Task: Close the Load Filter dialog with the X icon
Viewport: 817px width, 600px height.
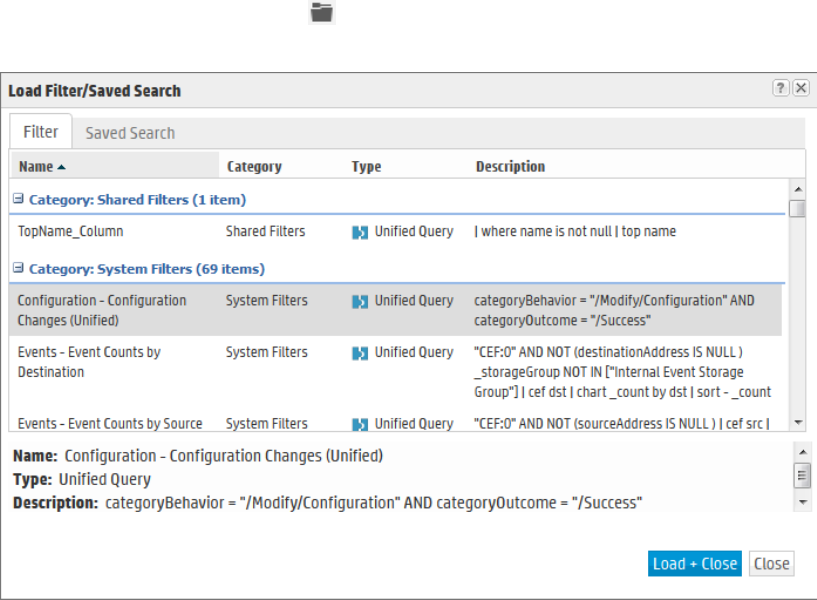Action: [x=801, y=88]
